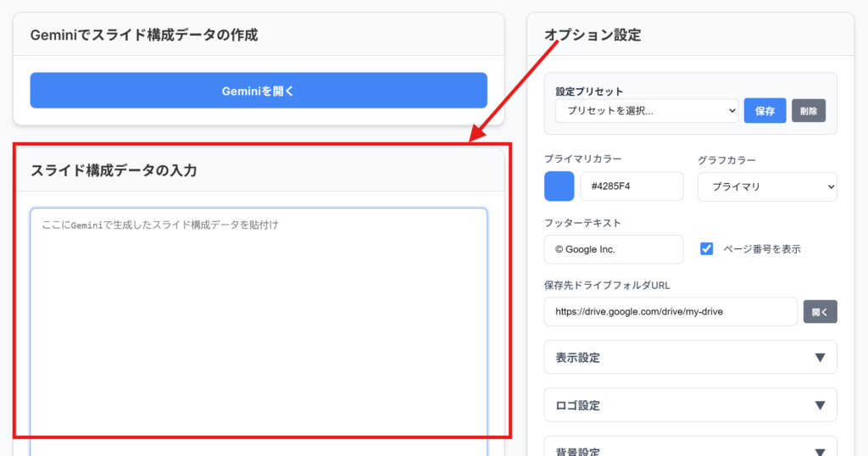868x456 pixels.
Task: Click the ページ番号を表示 label text
Action: click(761, 249)
